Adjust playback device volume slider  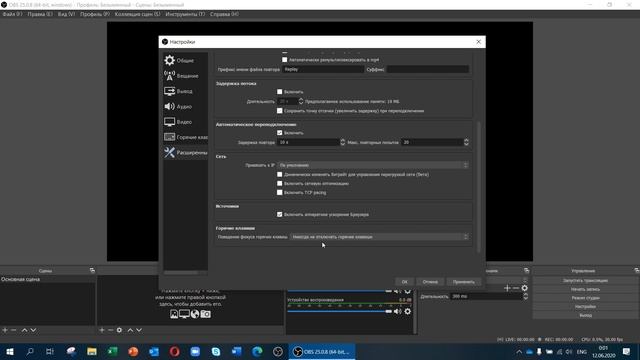click(x=339, y=311)
